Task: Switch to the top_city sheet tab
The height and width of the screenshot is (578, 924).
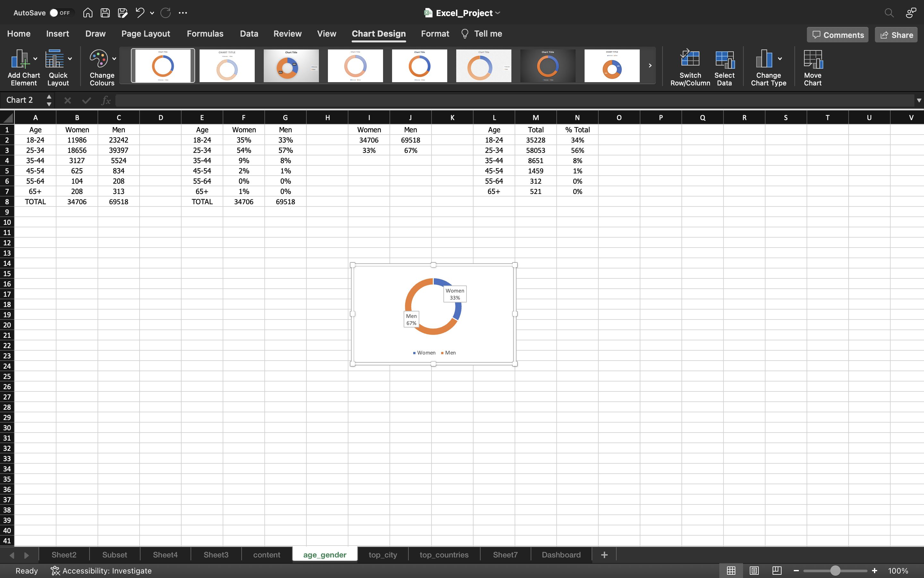Action: pos(382,554)
